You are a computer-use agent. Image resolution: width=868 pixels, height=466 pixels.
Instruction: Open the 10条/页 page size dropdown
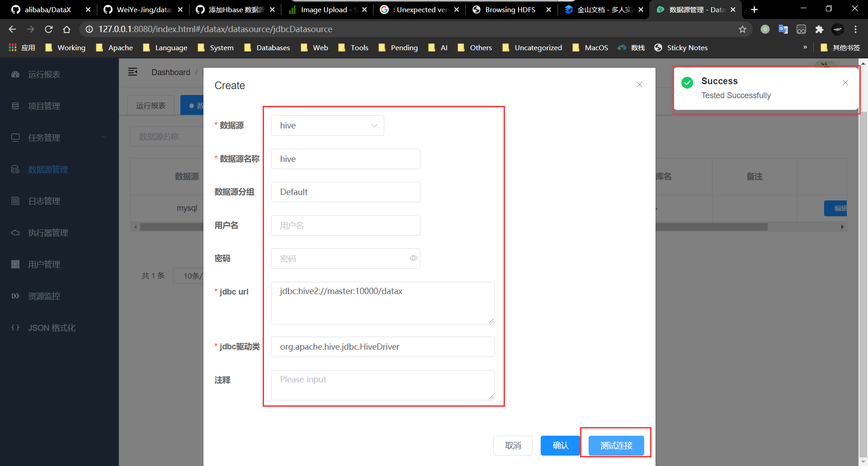[x=189, y=276]
